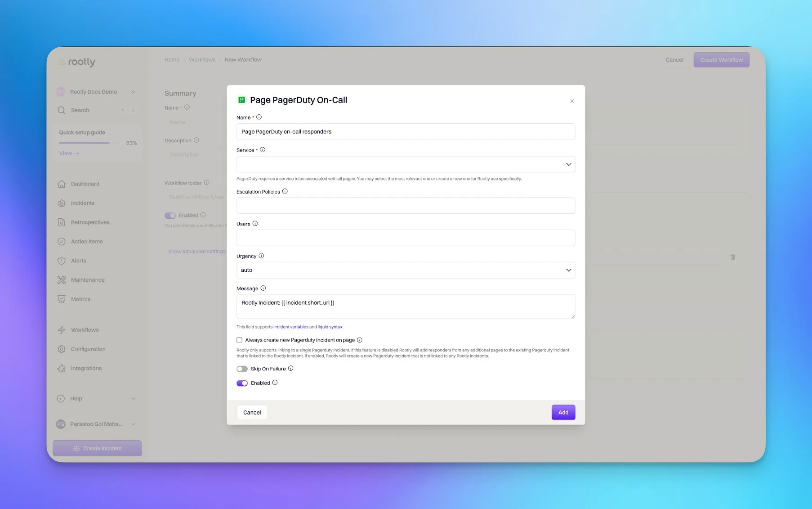Viewport: 812px width, 509px height.
Task: Click the Configuration gear icon
Action: tap(62, 349)
